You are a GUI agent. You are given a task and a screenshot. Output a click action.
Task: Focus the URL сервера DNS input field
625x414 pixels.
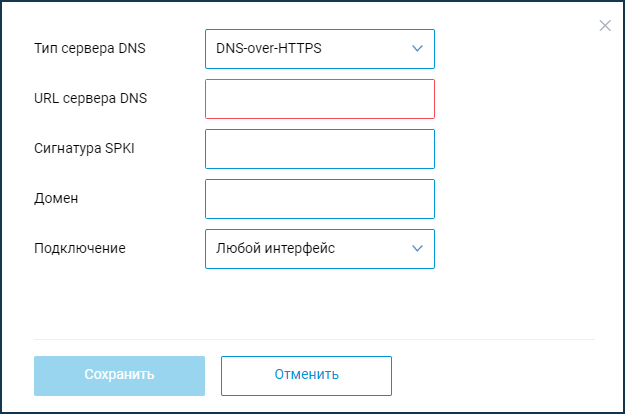(x=320, y=99)
